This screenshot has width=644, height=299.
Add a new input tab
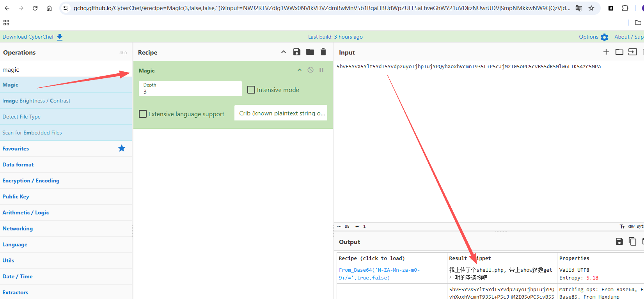click(606, 52)
